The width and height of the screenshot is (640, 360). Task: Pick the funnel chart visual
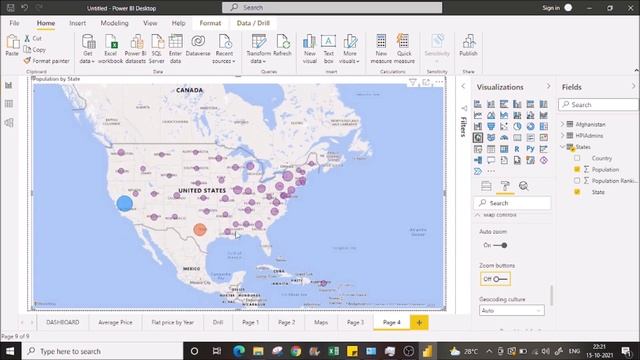pos(491,127)
